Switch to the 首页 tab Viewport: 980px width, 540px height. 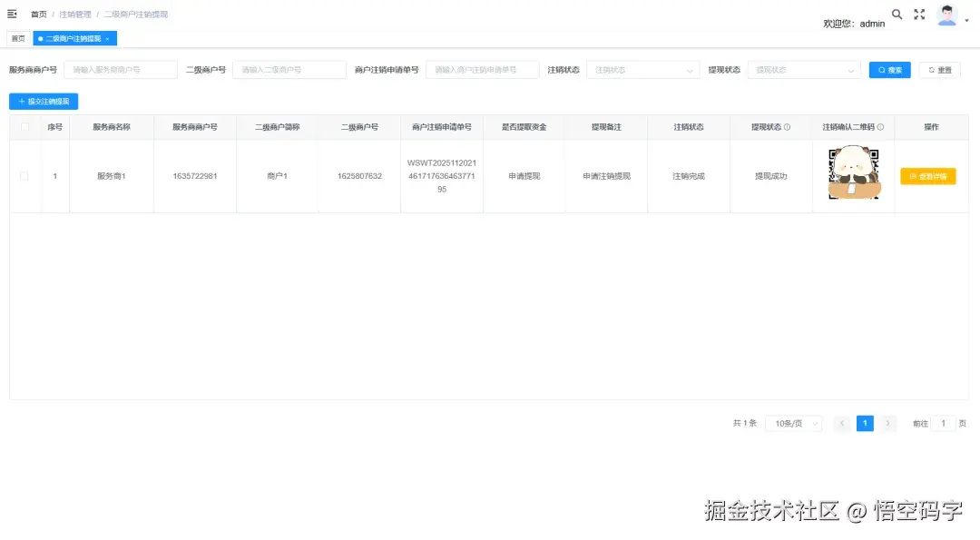tap(18, 38)
